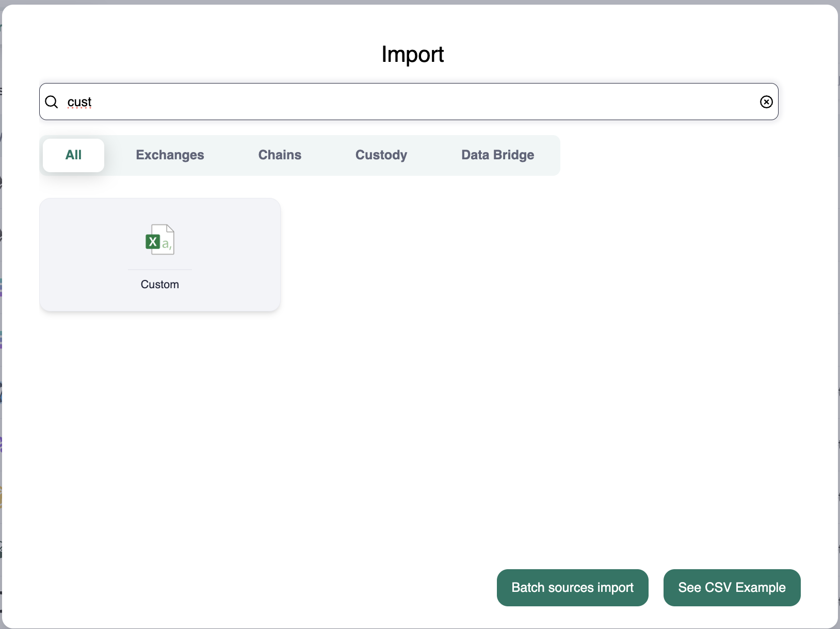Click the green X badge on the file icon
Screen dimensions: 840x629
coord(153,242)
